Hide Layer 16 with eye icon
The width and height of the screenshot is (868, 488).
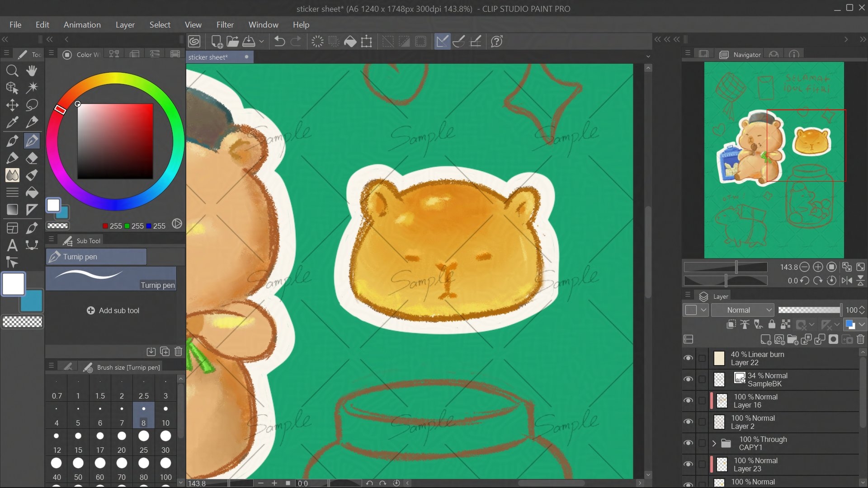(688, 401)
